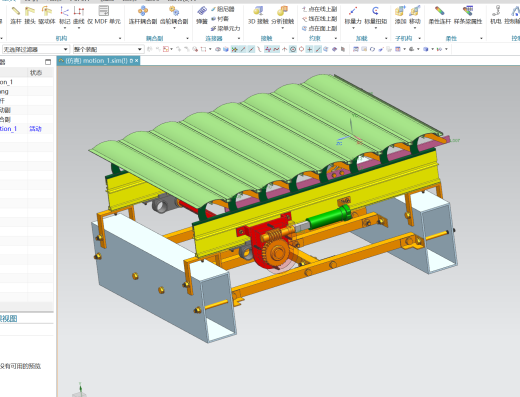Select the 阻尼器 (Damper) tool
Image resolution: width=520 pixels, height=397 pixels.
(223, 9)
